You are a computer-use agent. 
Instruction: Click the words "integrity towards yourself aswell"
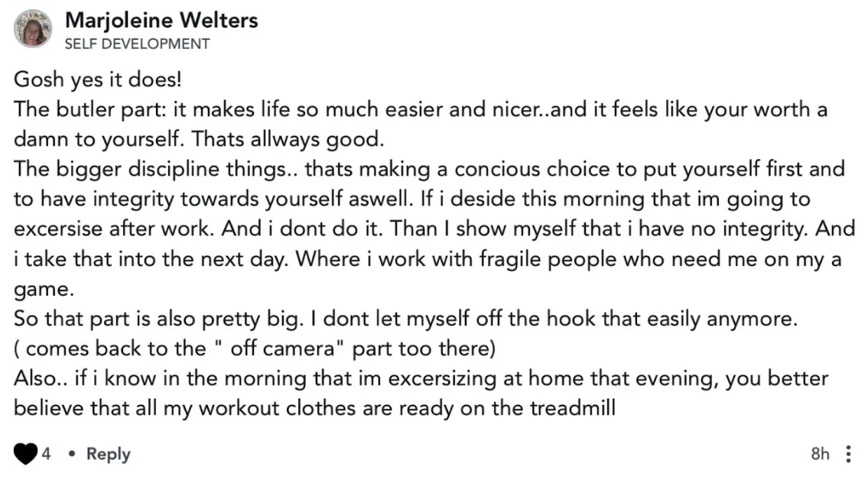click(252, 199)
